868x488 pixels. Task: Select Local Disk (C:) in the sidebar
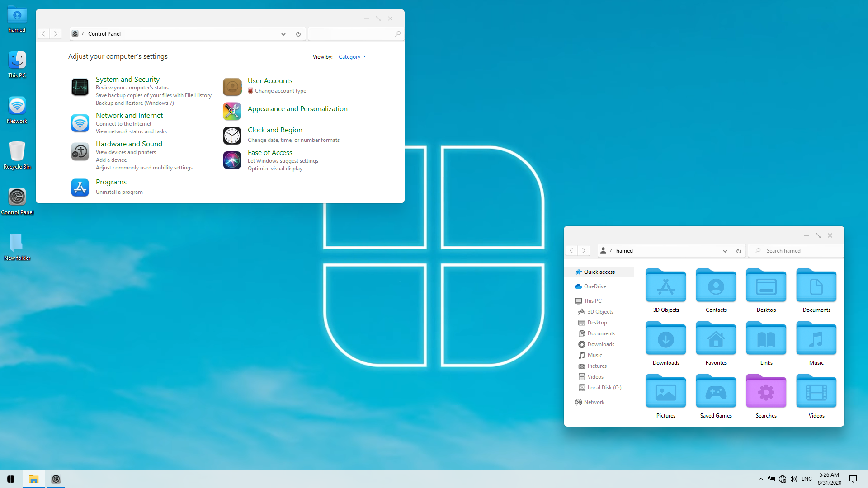[604, 388]
